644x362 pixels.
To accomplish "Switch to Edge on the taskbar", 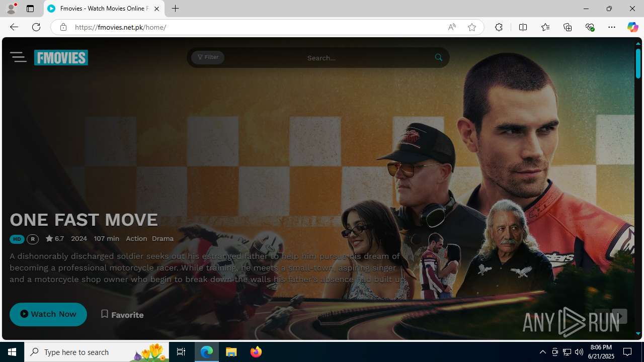I will (207, 352).
